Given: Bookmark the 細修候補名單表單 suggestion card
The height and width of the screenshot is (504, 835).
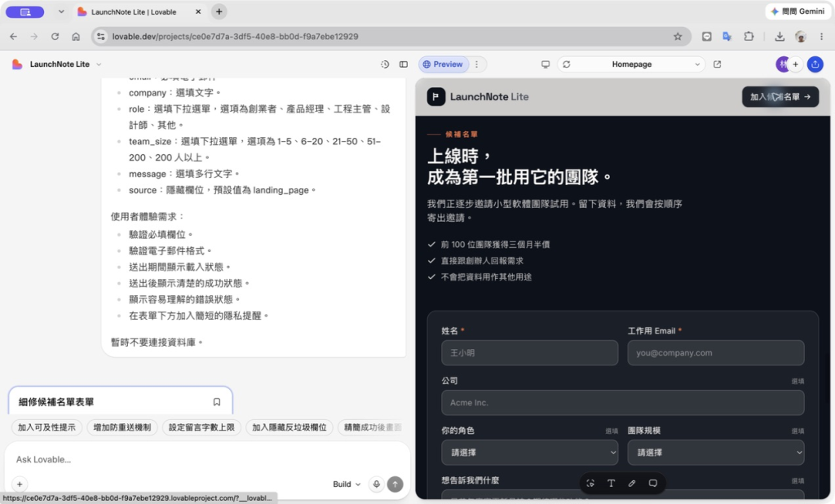Looking at the screenshot, I should (x=217, y=402).
